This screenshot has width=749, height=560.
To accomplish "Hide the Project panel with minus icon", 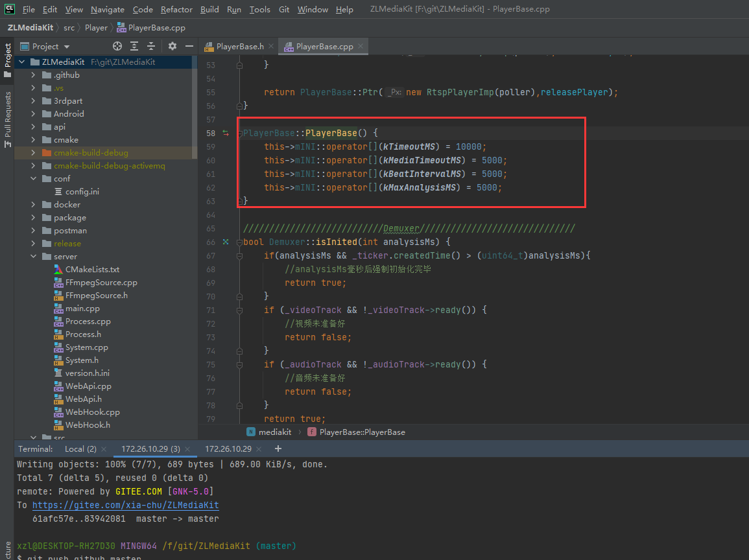I will (x=189, y=46).
